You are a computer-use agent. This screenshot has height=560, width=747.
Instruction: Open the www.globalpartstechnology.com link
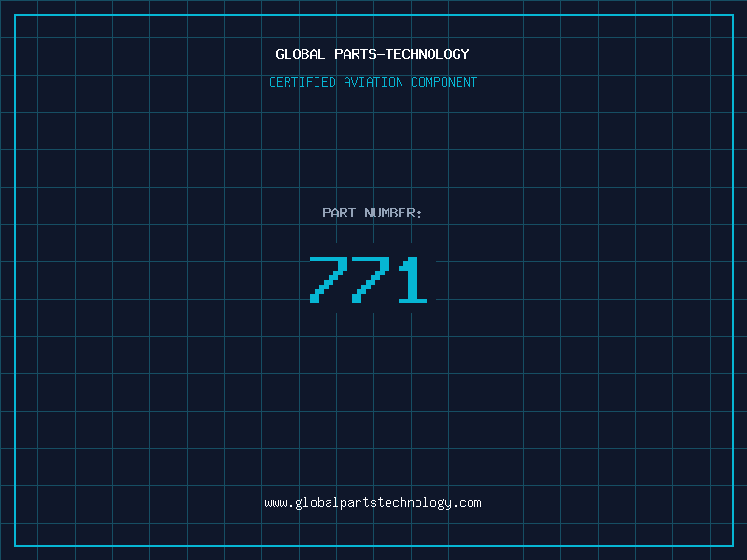click(373, 503)
